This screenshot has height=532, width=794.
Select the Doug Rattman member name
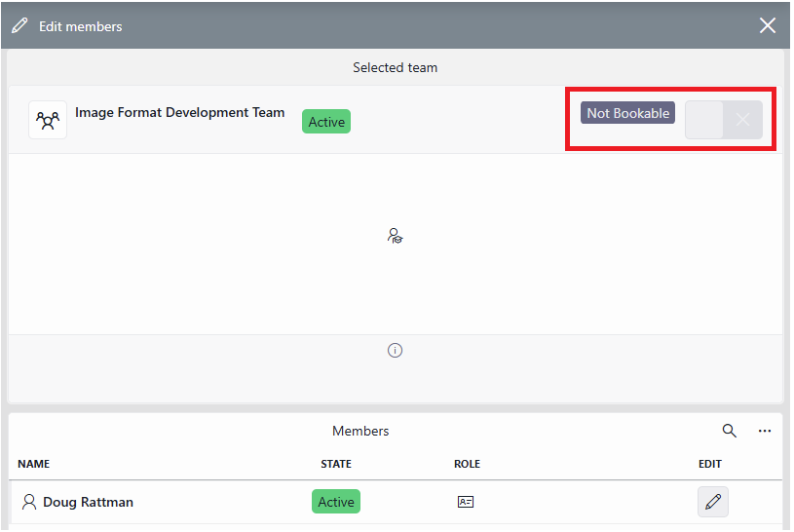point(88,502)
